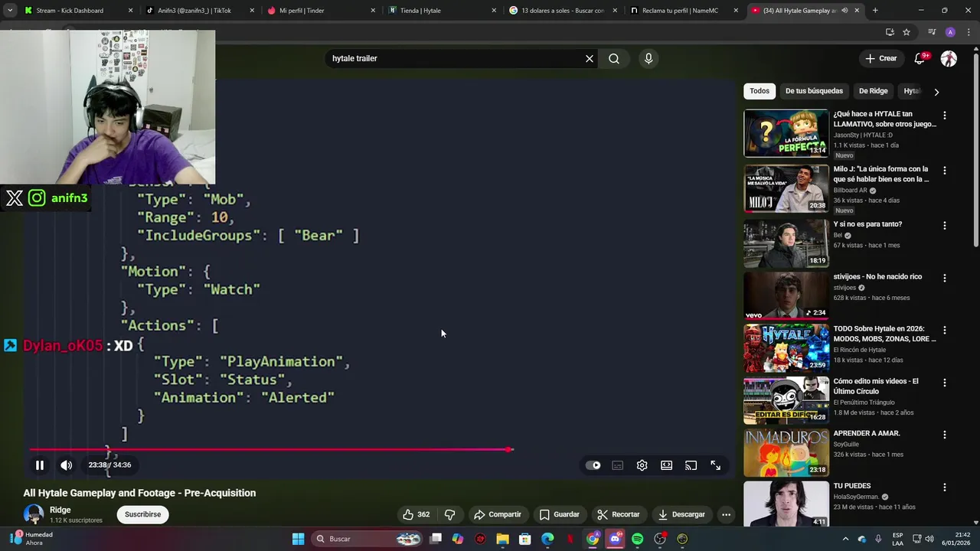Viewport: 980px width, 551px height.
Task: Open Discord from the taskbar
Action: (615, 539)
